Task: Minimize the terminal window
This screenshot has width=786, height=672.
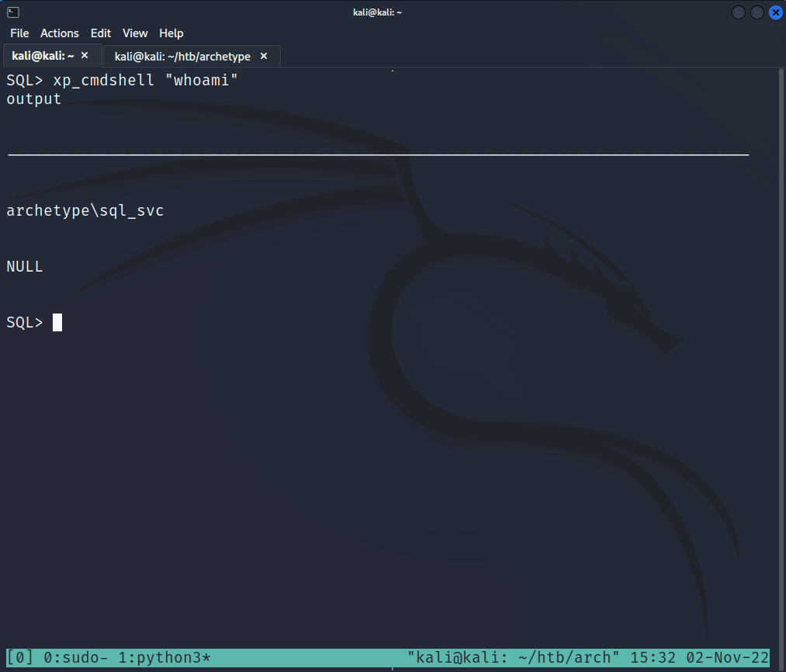Action: point(739,12)
